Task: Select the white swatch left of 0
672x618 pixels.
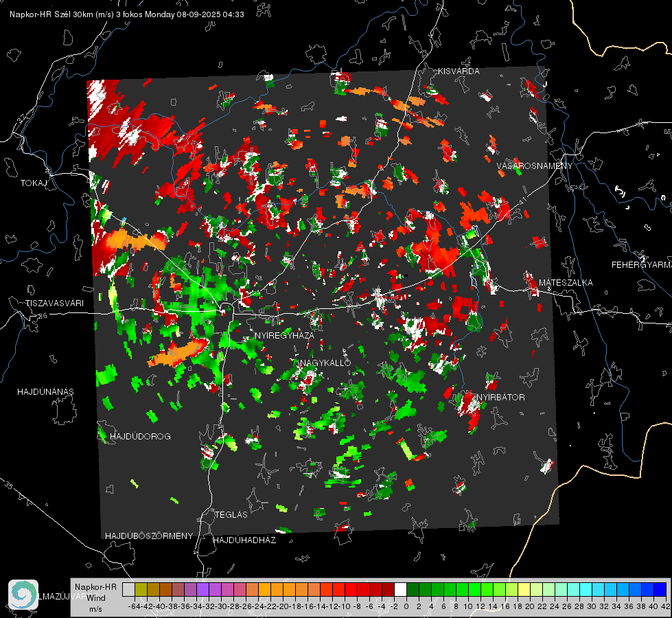Action: (400, 589)
